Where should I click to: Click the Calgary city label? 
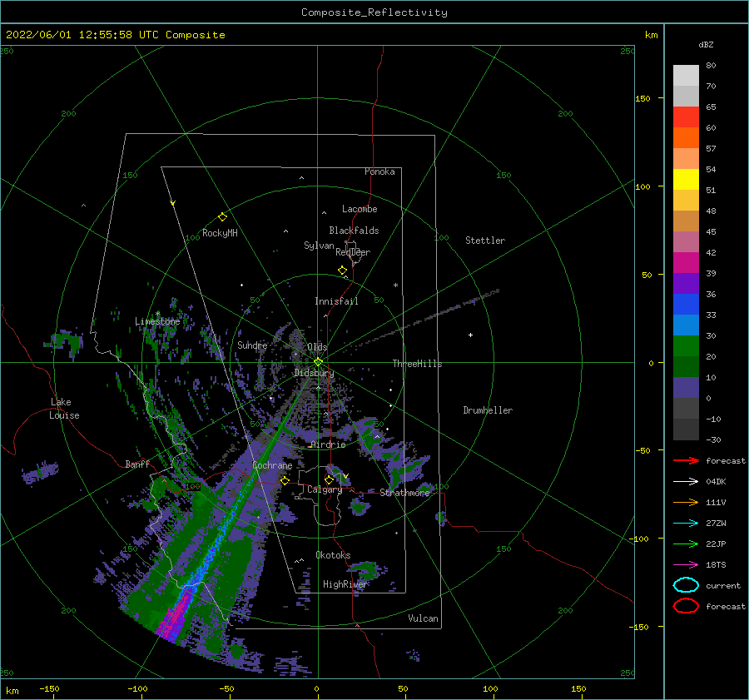coord(325,489)
